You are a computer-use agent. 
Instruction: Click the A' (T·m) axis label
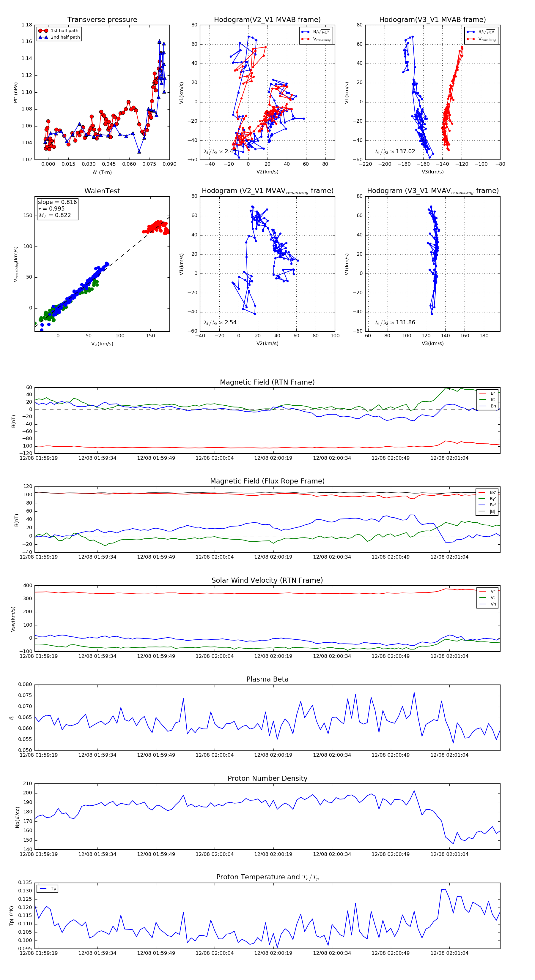(x=102, y=172)
